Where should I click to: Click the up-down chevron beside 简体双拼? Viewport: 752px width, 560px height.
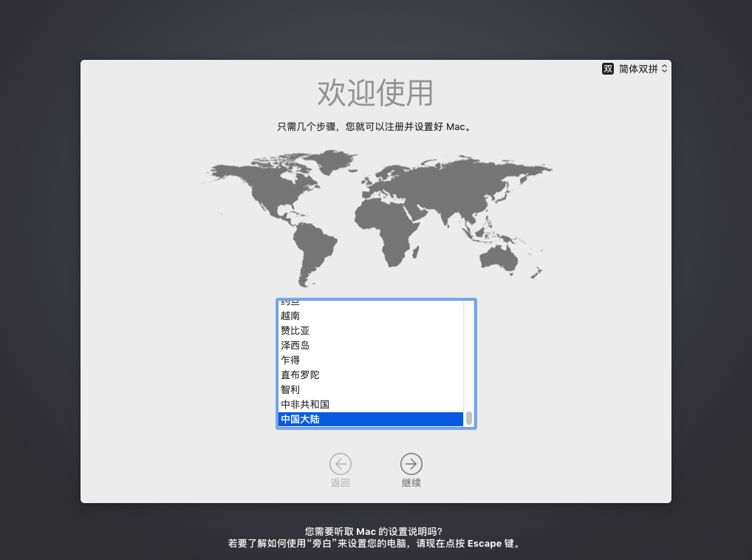tap(664, 69)
